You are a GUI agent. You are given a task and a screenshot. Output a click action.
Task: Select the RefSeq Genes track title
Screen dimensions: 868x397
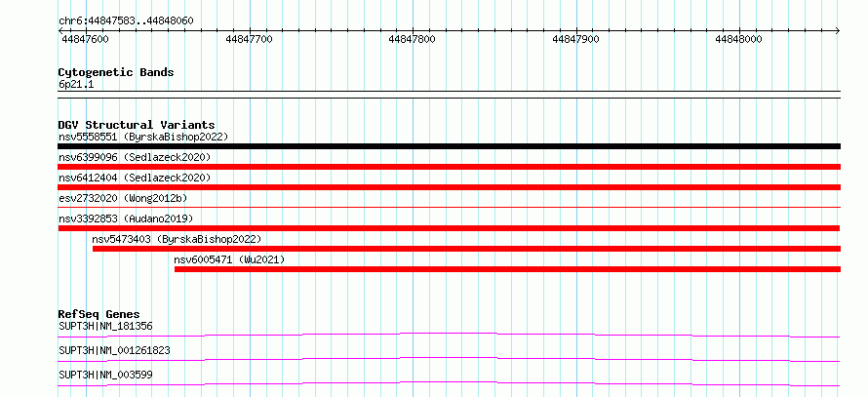click(x=99, y=314)
